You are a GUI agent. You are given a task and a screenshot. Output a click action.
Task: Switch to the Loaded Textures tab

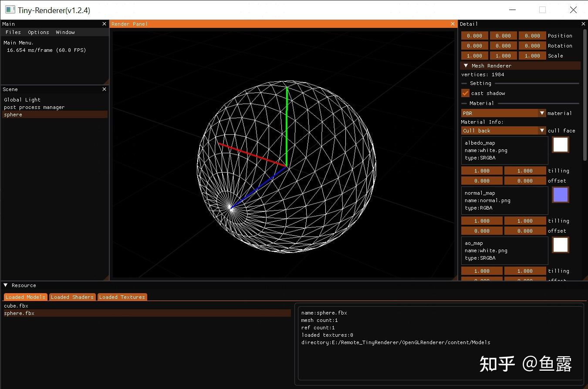[x=122, y=297]
